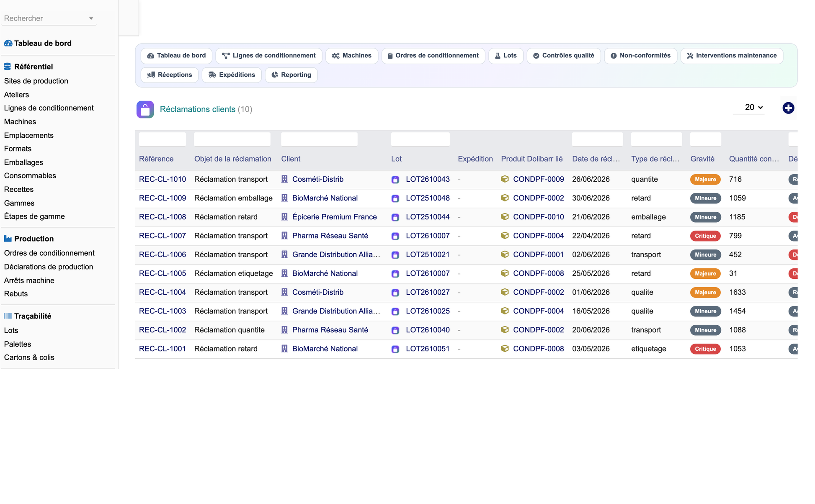Open Palettes in sidebar

pos(18,344)
